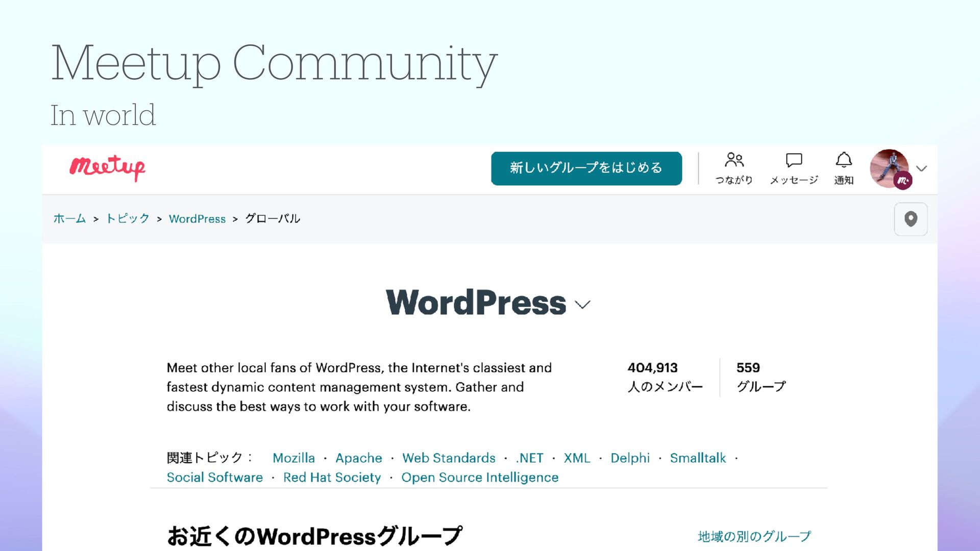The height and width of the screenshot is (551, 980).
Task: Expand the WordPress topic dropdown chevron
Action: coord(582,305)
